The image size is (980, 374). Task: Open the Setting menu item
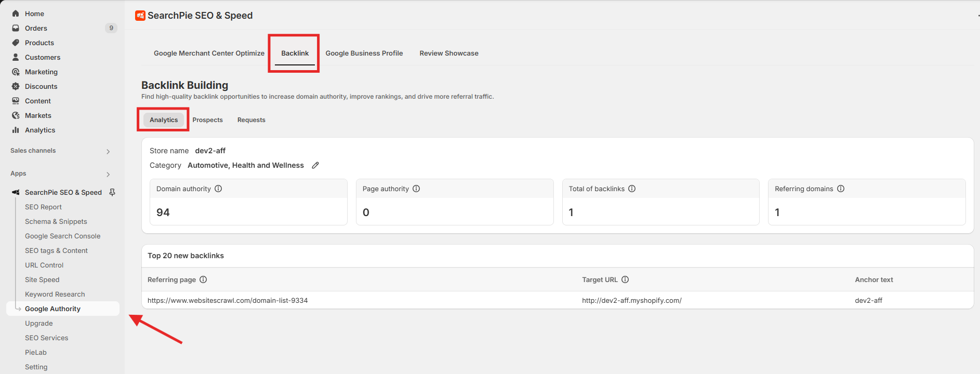tap(36, 367)
